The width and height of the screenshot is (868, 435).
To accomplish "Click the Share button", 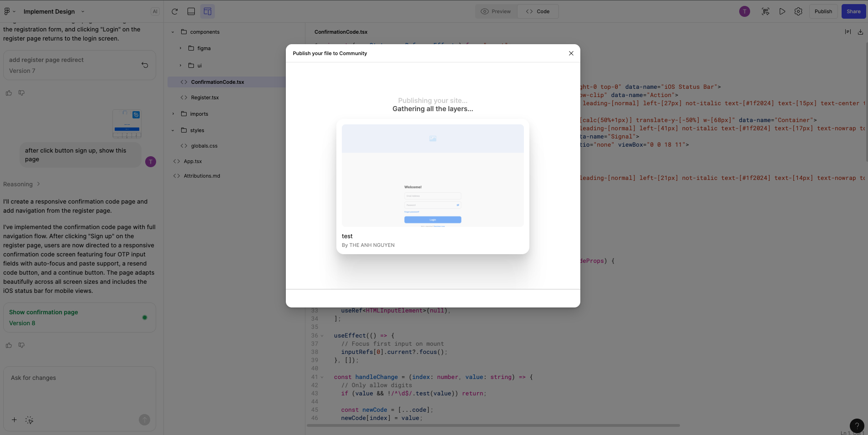I will 854,11.
